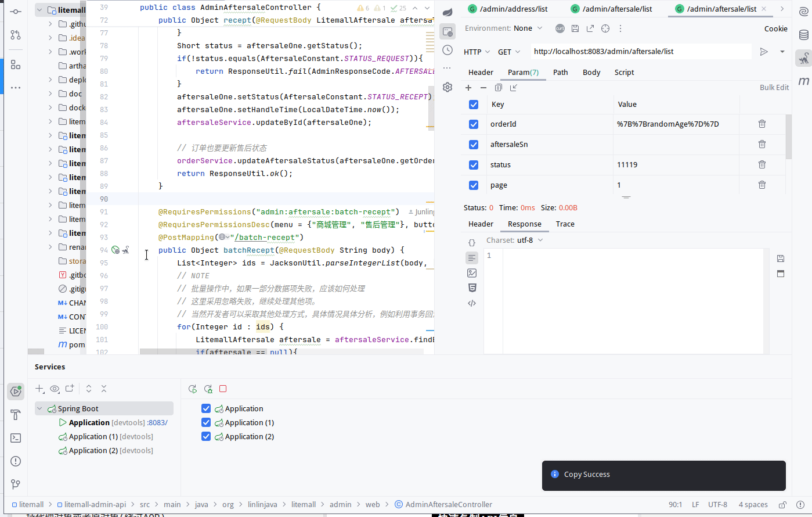Open the Maven tool window on right bar
This screenshot has width=812, height=517.
803,81
